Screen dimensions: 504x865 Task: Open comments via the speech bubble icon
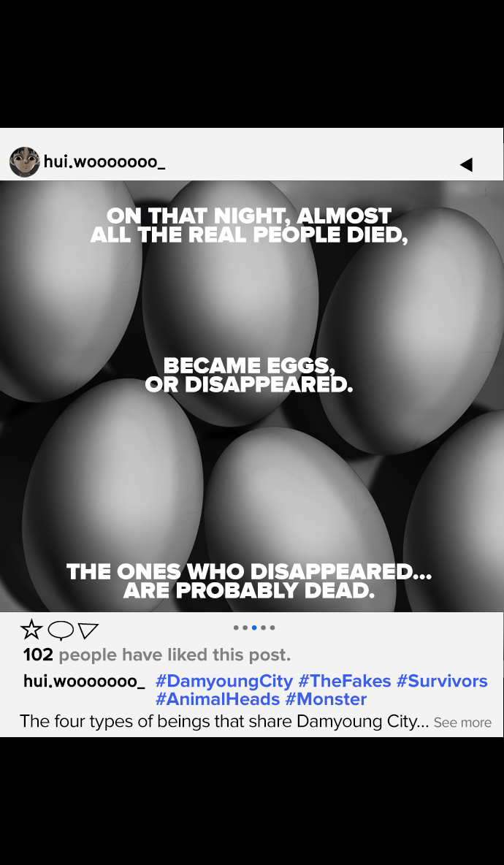61,630
